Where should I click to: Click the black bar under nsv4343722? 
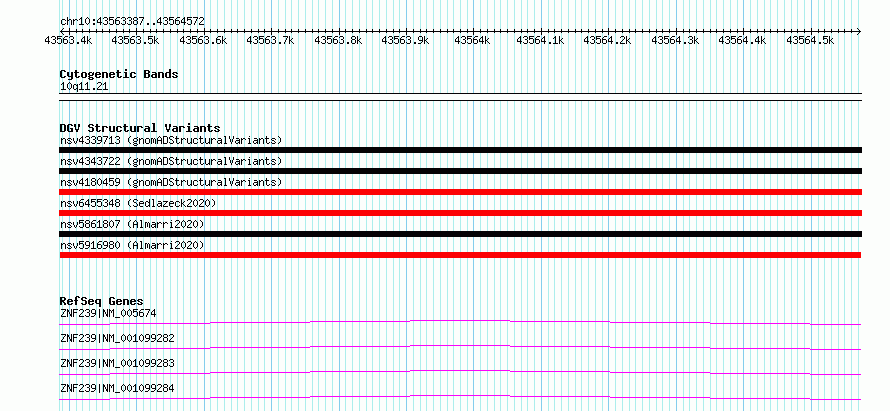point(460,171)
